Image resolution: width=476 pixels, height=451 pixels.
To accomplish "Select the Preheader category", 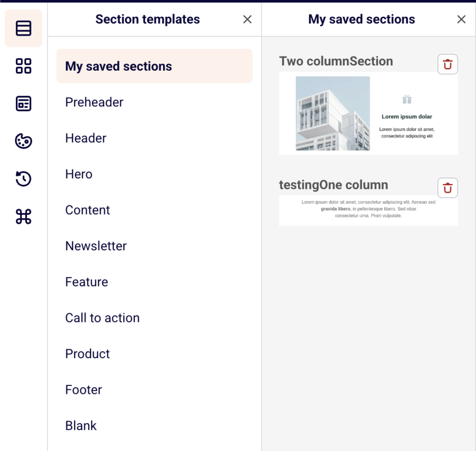I will click(x=154, y=102).
